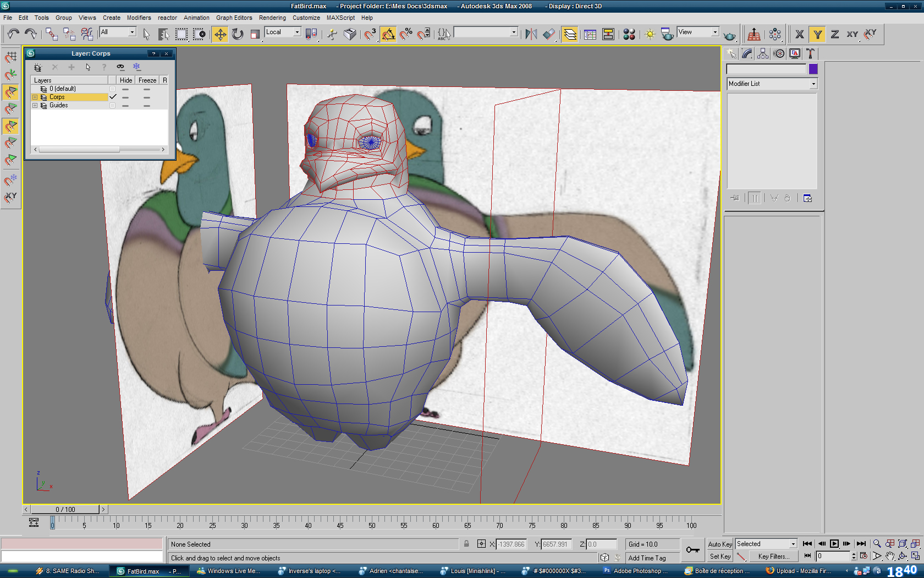Viewport: 924px width, 578px height.
Task: Go to the end frame button
Action: (861, 544)
